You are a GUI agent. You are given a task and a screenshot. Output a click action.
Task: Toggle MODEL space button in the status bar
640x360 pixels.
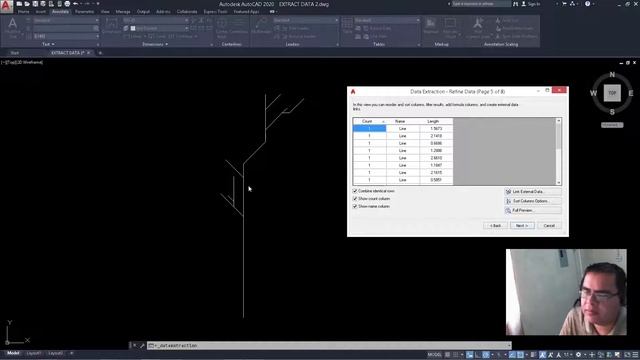pyautogui.click(x=434, y=355)
